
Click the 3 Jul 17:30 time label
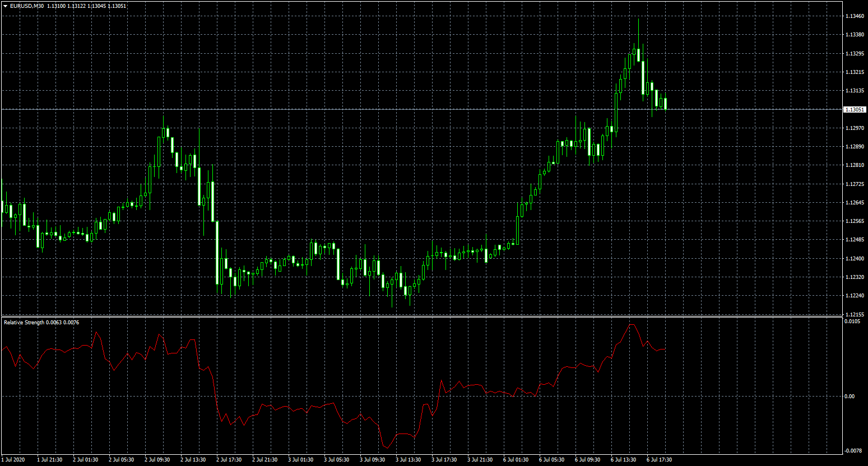coord(444,460)
